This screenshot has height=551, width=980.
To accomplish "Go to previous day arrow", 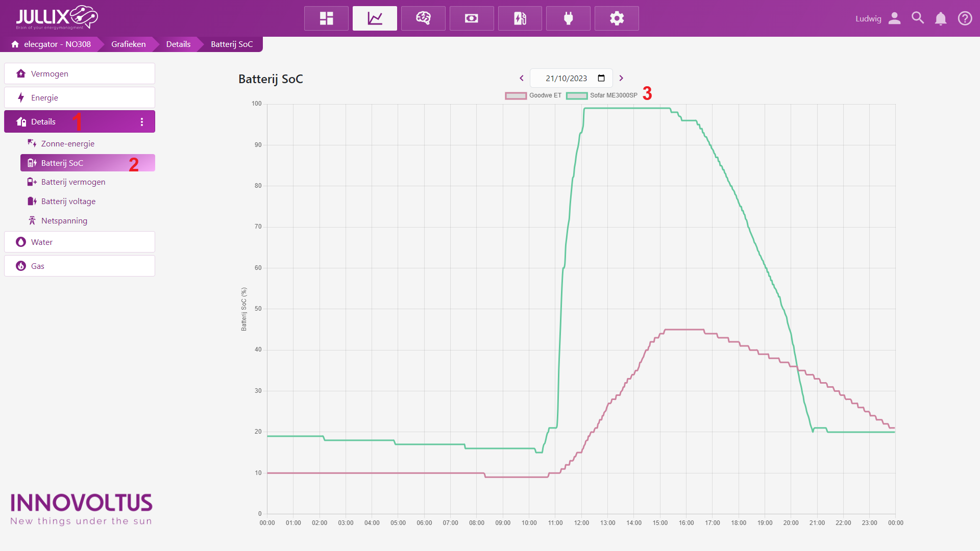I will (522, 78).
